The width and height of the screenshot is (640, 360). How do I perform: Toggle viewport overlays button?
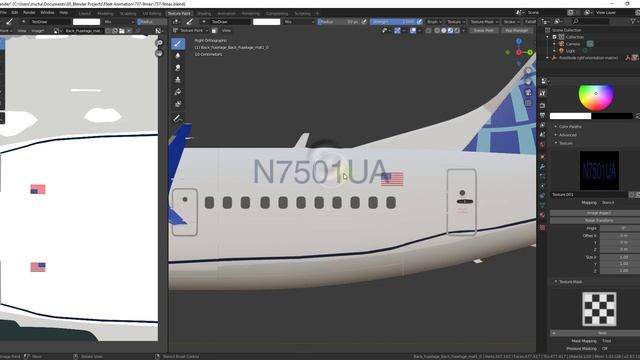413,31
